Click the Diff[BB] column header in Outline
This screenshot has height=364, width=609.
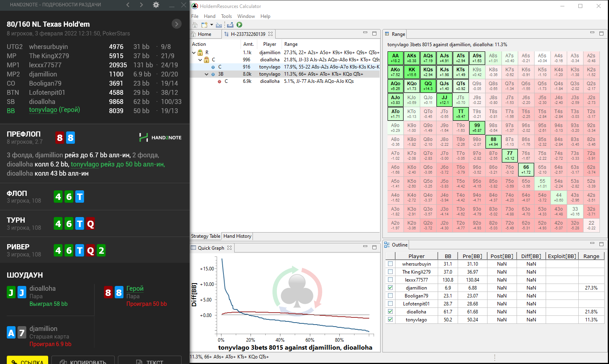click(x=531, y=256)
